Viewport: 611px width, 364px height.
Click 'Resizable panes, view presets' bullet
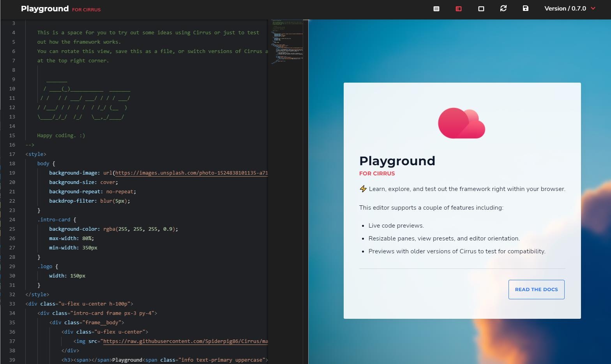click(444, 239)
